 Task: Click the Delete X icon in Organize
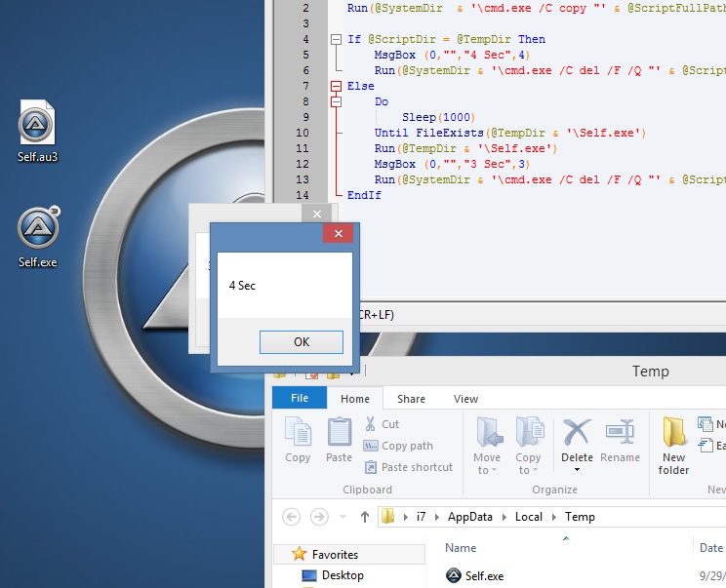[577, 433]
